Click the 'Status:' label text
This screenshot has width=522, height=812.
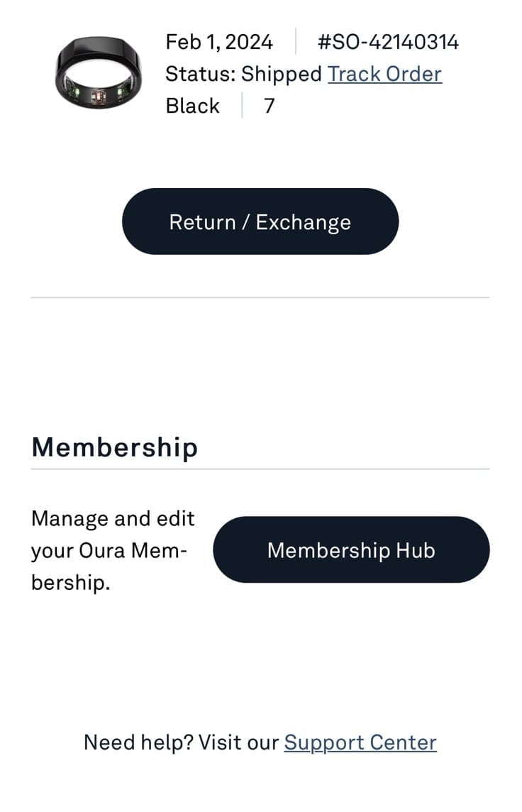pos(200,74)
